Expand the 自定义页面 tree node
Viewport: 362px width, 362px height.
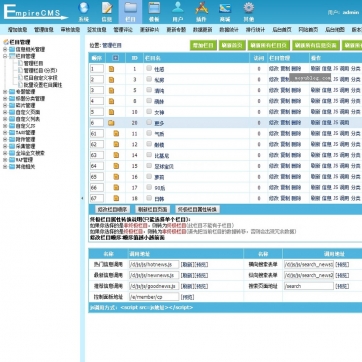(5, 112)
